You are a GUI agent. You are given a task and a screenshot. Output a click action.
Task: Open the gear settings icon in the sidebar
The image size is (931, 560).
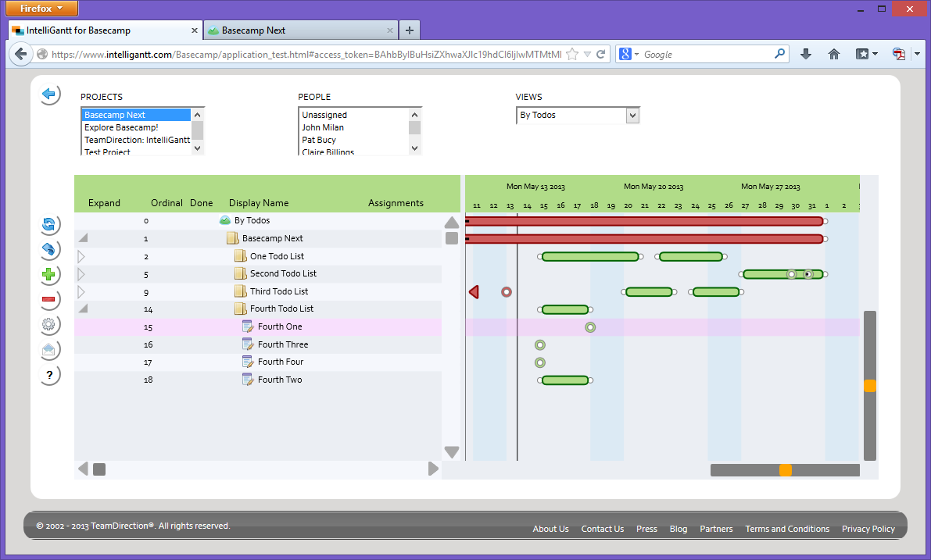pos(49,324)
